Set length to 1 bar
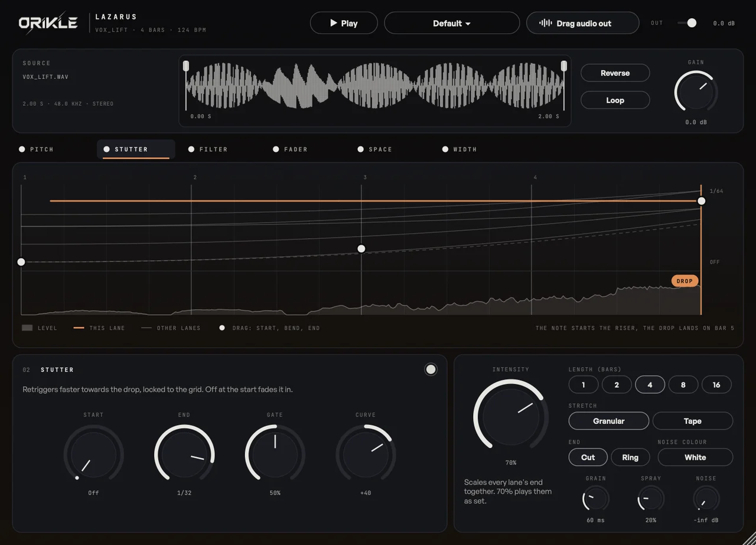Screen dimensions: 756x545 coord(584,385)
